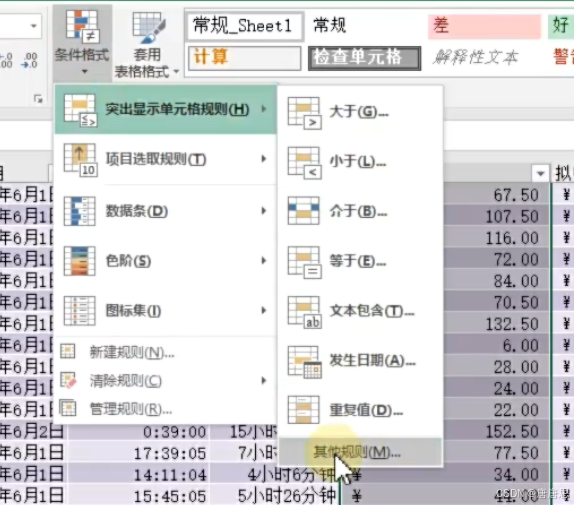Click the 文本包含 text contains icon
574x505 pixels.
305,312
